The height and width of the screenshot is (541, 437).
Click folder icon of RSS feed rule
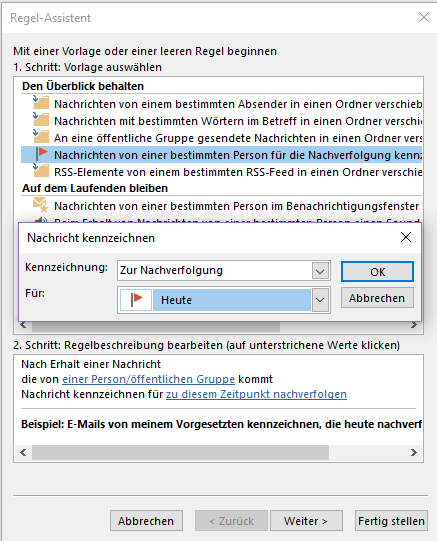pos(41,170)
